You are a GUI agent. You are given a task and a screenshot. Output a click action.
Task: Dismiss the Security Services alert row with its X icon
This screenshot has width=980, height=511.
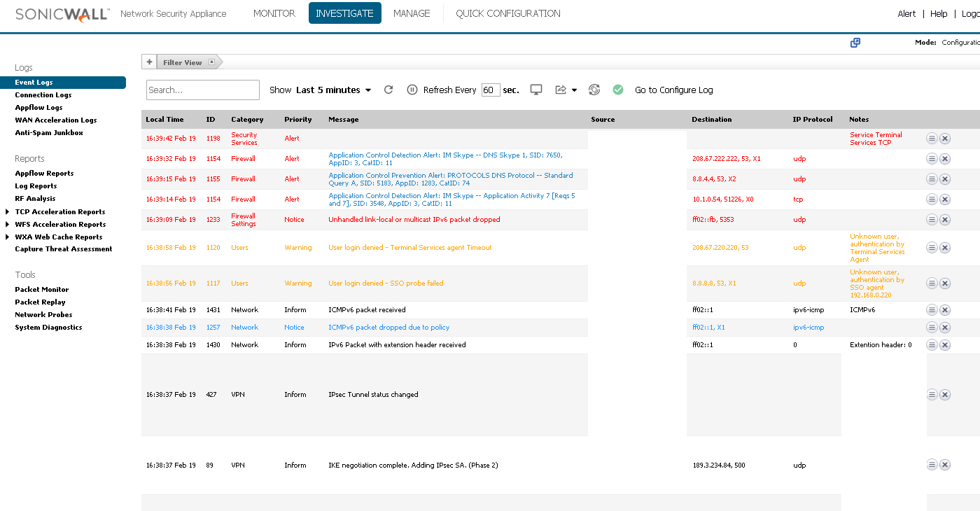[945, 138]
